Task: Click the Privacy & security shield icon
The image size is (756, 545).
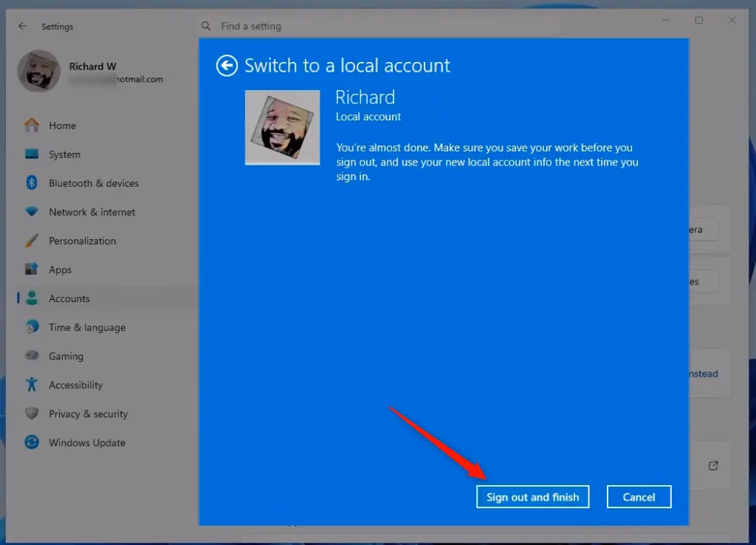Action: (32, 414)
